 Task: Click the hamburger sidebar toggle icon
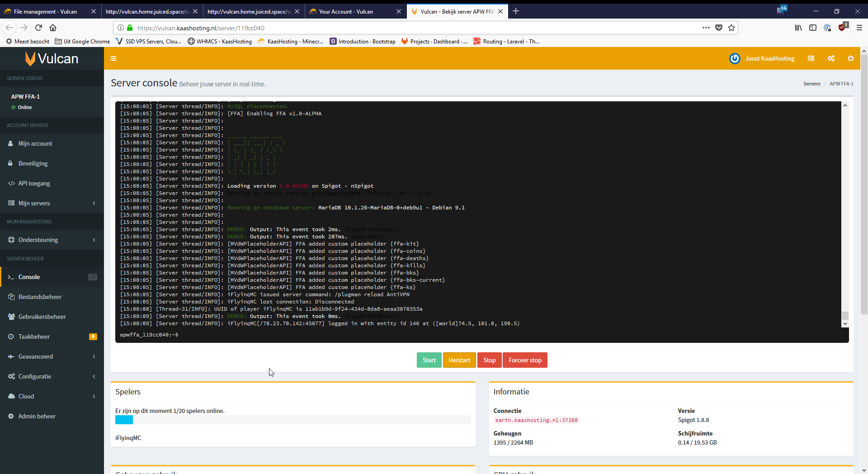coord(113,58)
